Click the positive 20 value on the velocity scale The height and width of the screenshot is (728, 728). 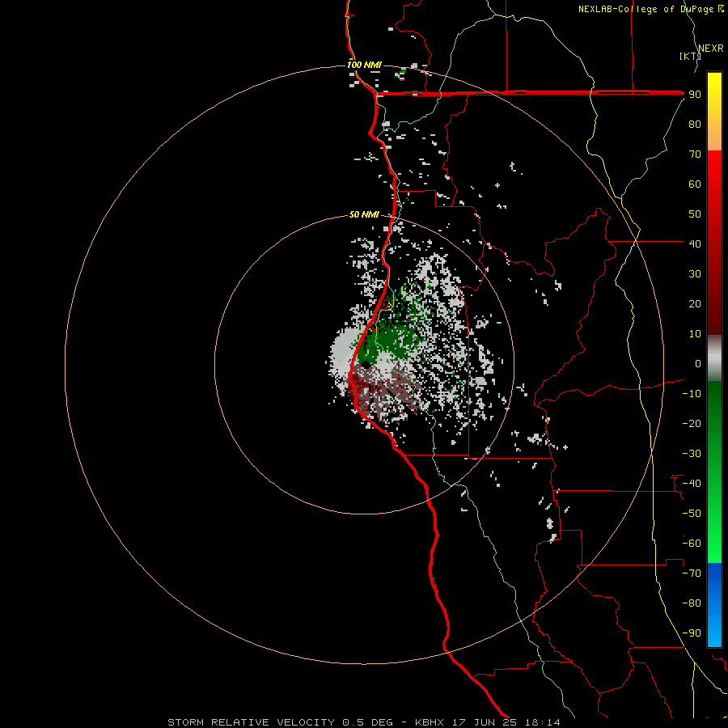[x=695, y=303]
